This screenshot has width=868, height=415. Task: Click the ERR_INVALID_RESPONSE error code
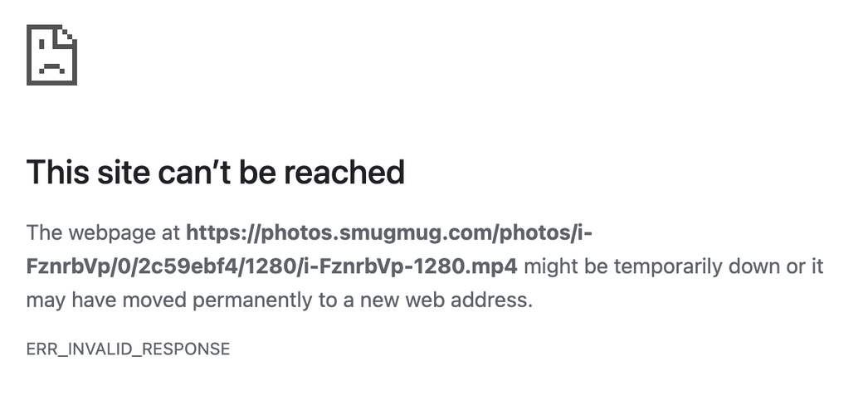128,349
